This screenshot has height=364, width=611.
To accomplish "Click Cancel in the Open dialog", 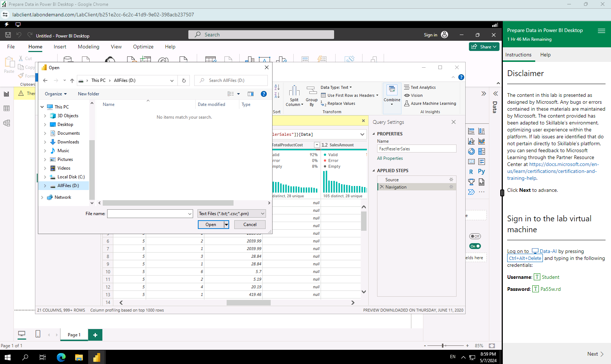I will point(250,225).
